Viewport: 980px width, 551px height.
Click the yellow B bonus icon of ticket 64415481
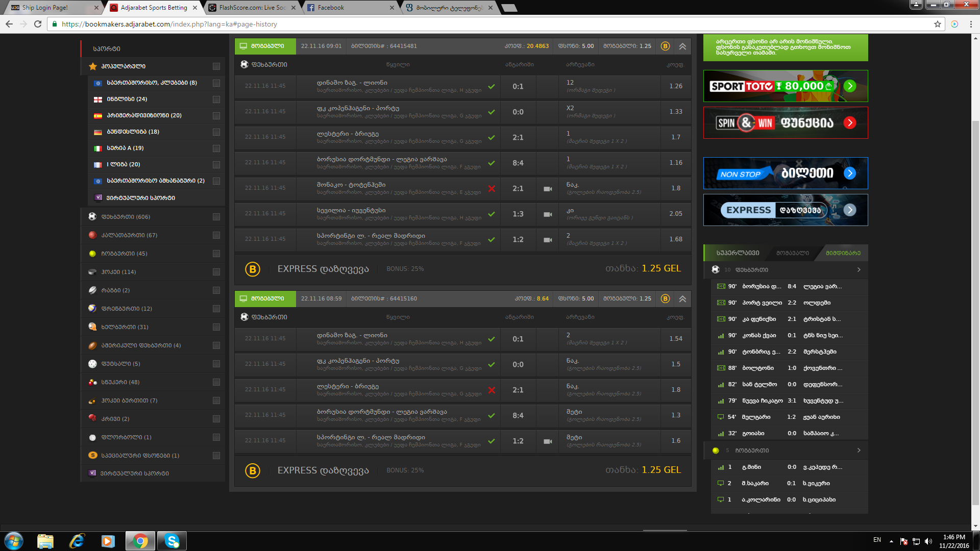point(665,46)
